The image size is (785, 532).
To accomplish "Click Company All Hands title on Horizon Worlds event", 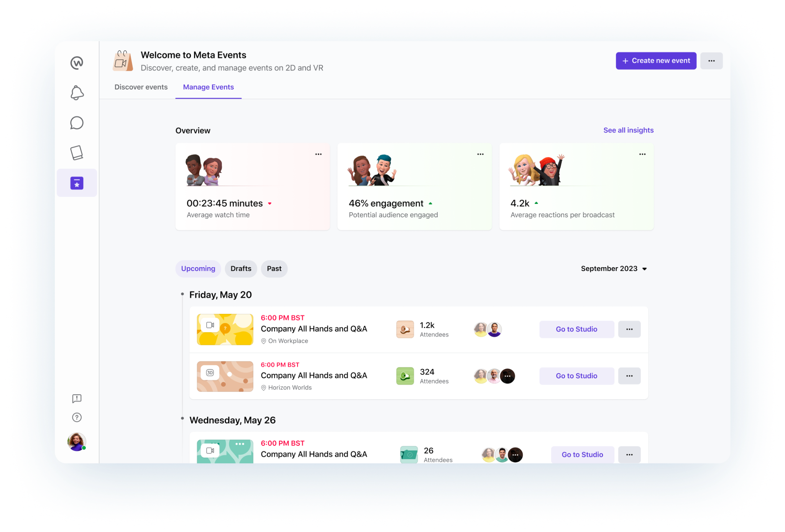I will [314, 376].
